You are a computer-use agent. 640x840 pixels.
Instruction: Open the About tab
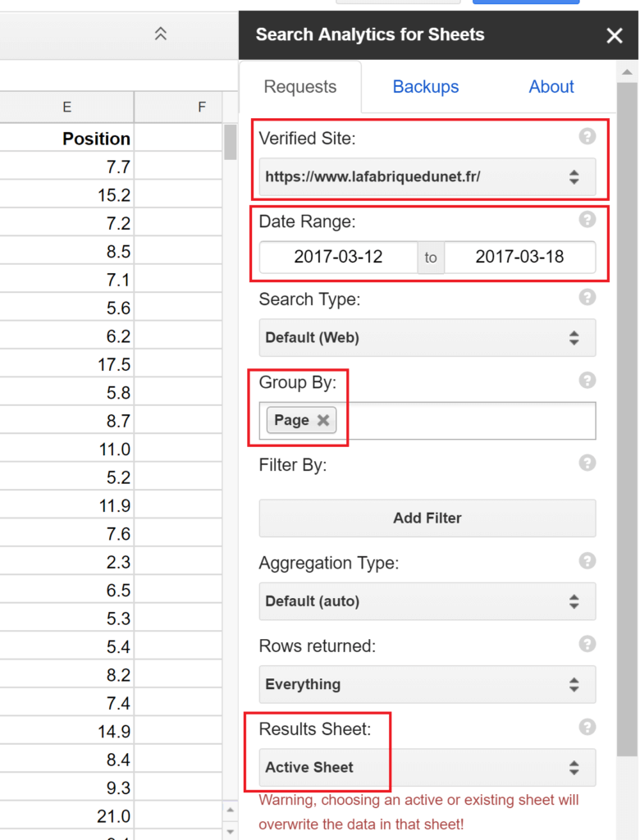[551, 87]
